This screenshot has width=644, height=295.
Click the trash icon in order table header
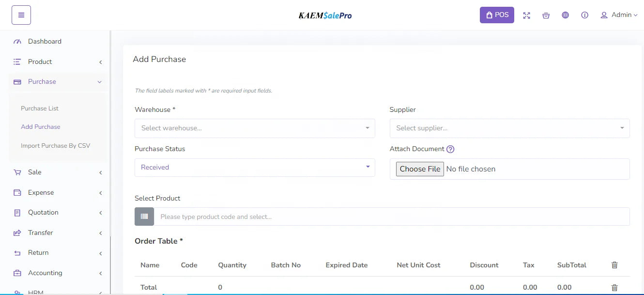coord(614,265)
